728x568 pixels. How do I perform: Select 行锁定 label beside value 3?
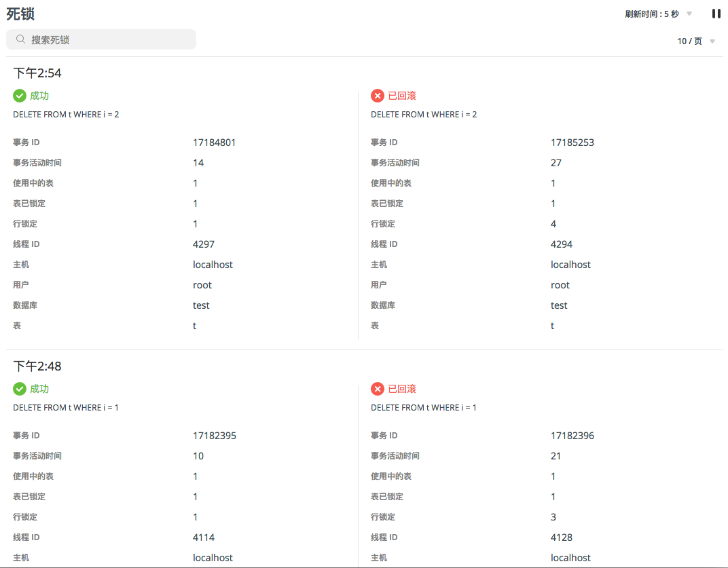point(382,517)
